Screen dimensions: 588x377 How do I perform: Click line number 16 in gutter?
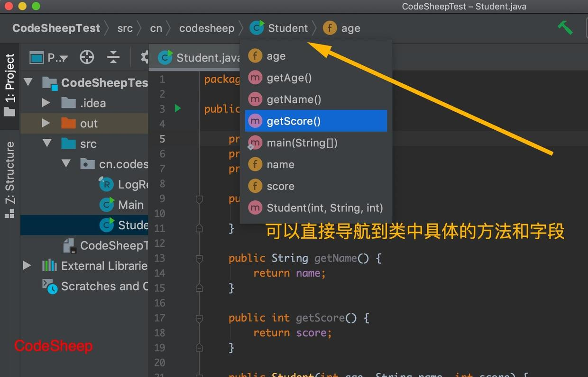pos(160,303)
